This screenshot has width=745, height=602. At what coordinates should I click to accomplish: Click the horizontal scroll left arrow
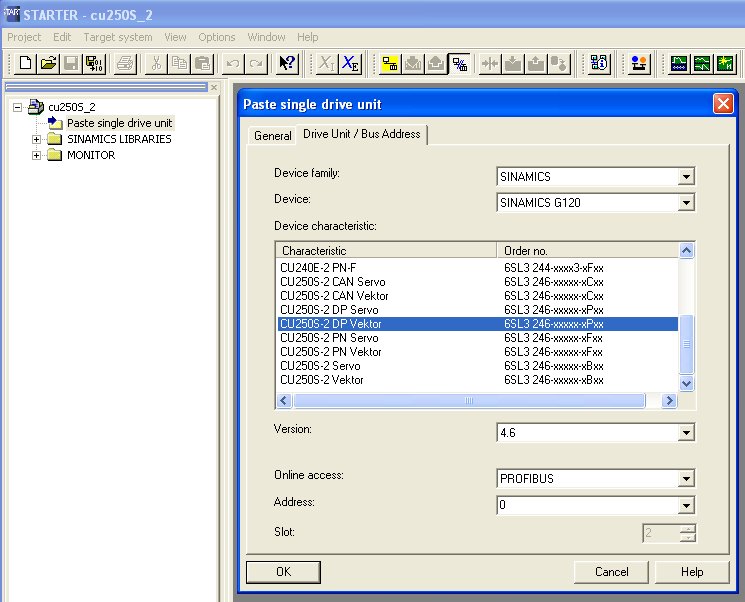click(284, 401)
